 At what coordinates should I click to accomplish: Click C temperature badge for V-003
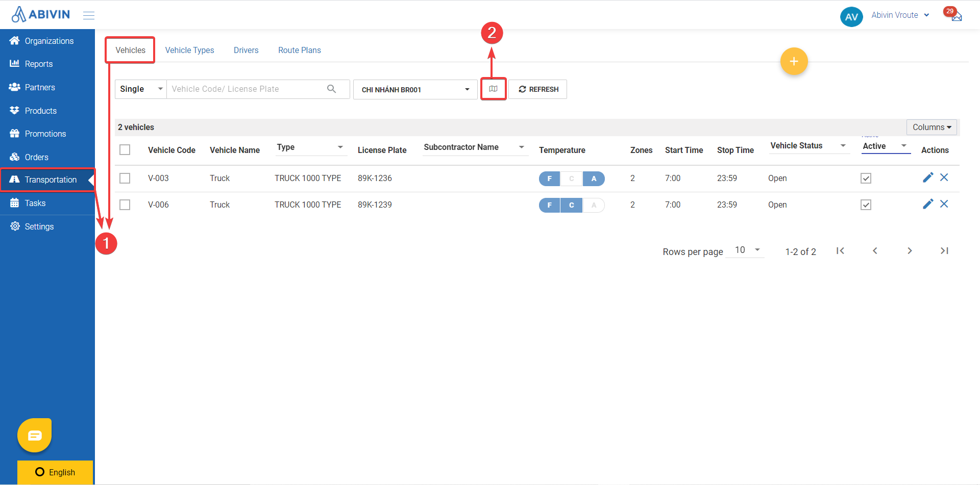tap(572, 178)
